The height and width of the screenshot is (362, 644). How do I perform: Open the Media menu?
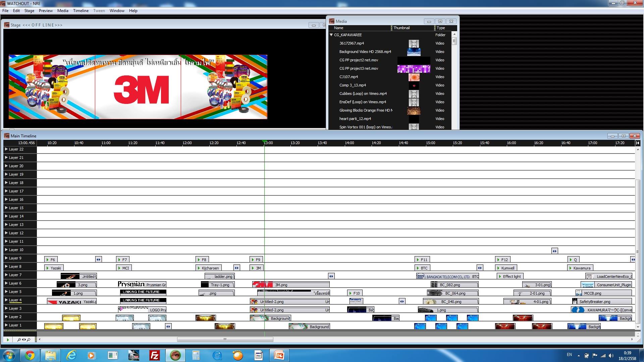[x=63, y=11]
